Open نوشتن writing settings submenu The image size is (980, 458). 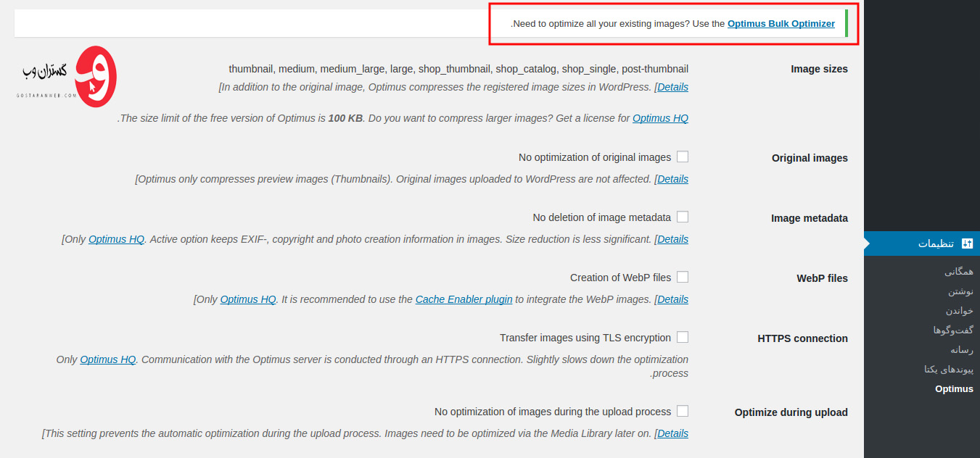click(x=961, y=291)
